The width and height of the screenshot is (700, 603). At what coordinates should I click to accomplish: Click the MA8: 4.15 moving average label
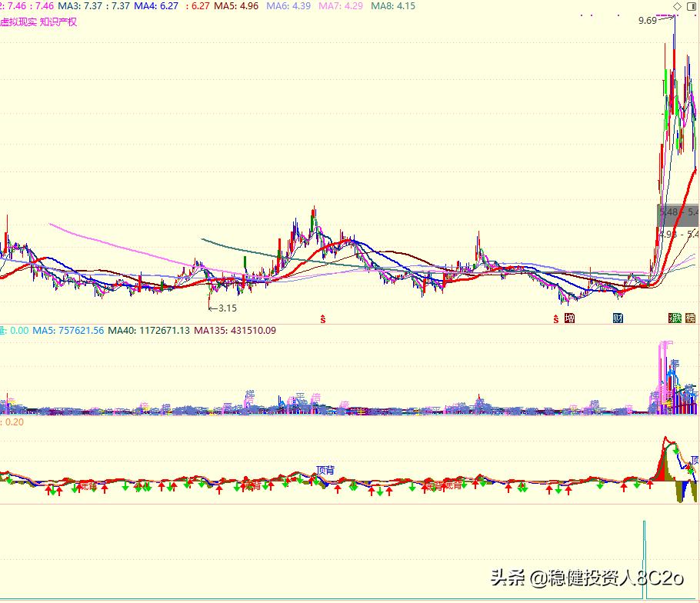tap(392, 6)
